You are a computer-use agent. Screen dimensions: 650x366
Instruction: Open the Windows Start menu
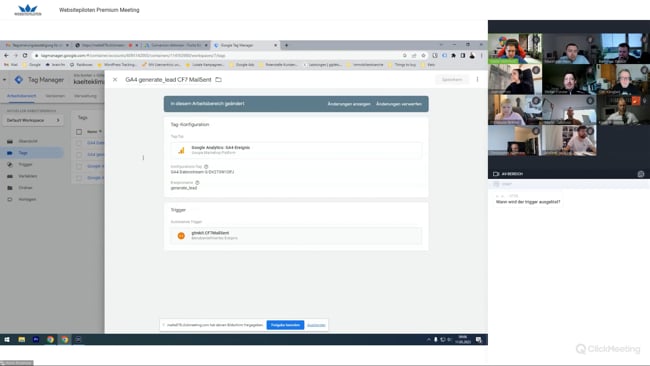click(x=7, y=339)
